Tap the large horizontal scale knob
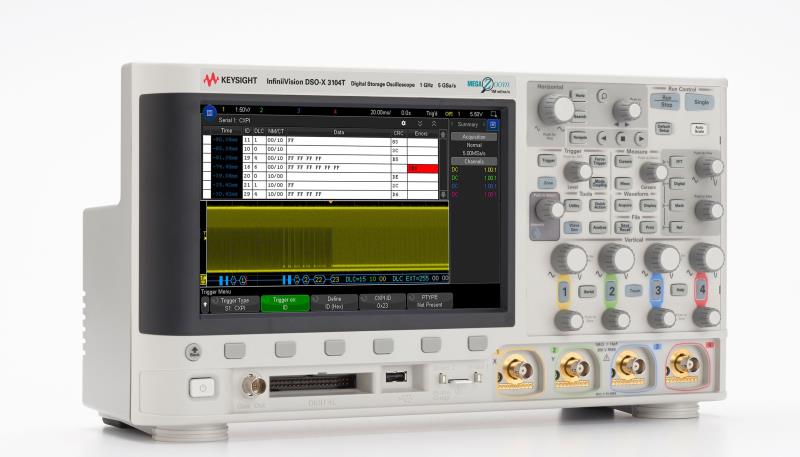 [x=556, y=109]
